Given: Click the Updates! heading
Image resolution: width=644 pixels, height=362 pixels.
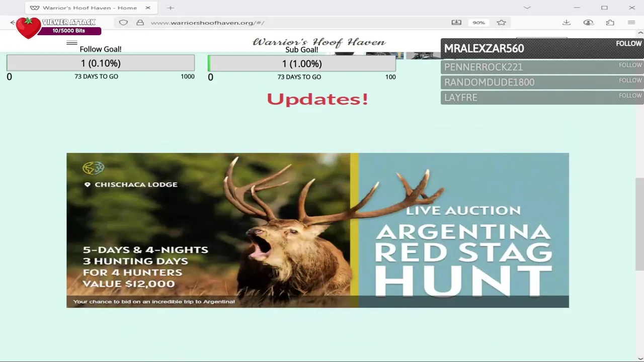Looking at the screenshot, I should (x=317, y=99).
